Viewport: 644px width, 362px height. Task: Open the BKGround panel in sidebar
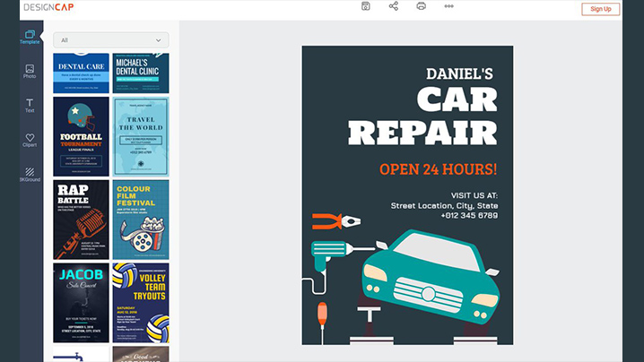point(30,174)
